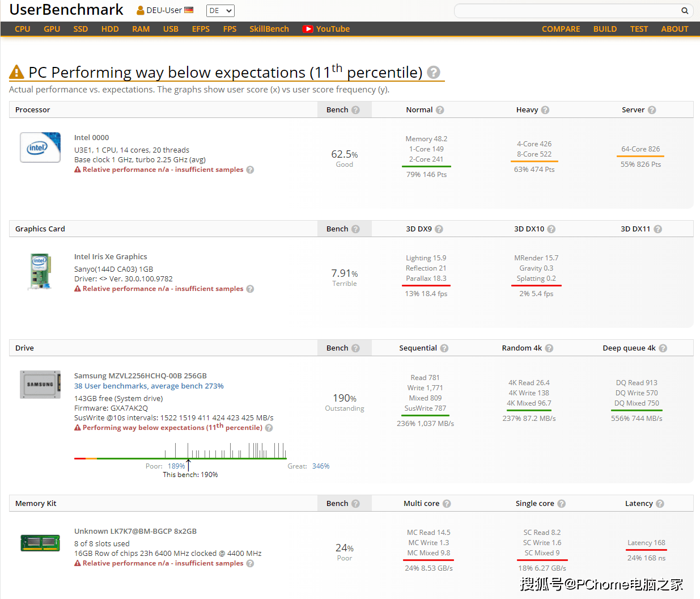Open the RAM menu item

(x=141, y=29)
